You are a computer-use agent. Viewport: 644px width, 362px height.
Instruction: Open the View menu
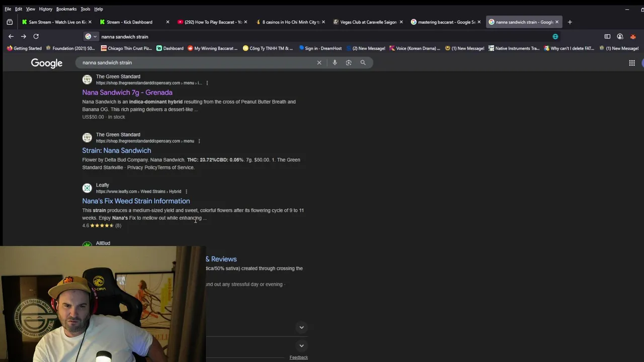(x=31, y=9)
